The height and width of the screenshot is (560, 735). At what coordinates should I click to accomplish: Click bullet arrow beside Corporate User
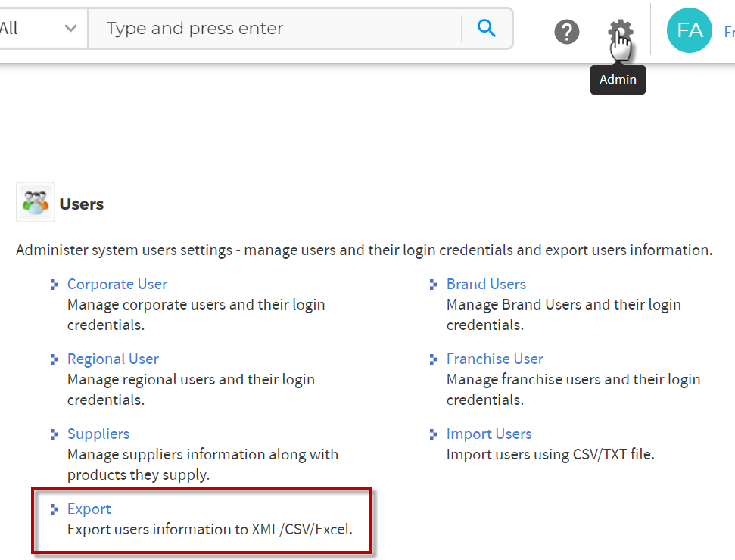click(x=54, y=285)
